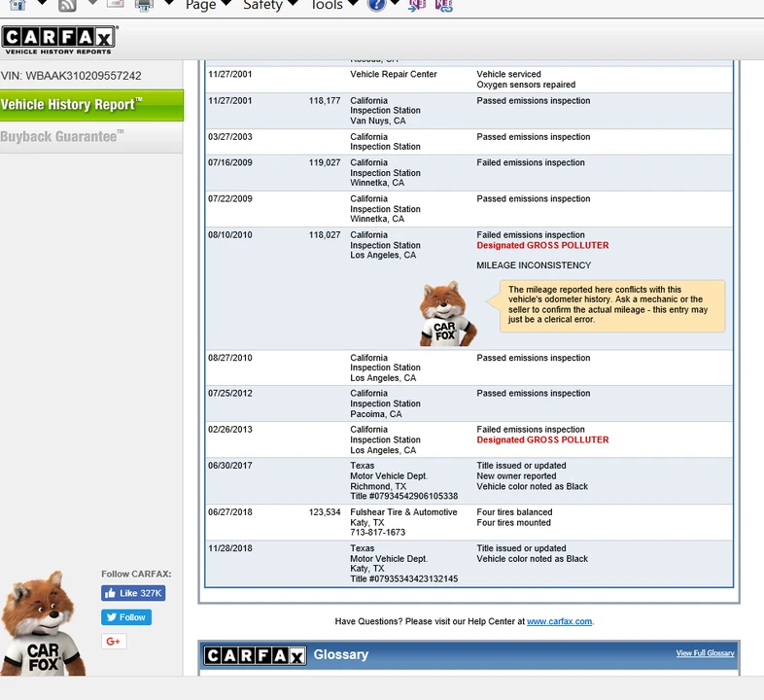Click the 07/22/2009 date cell
The image size is (764, 700).
(x=230, y=199)
